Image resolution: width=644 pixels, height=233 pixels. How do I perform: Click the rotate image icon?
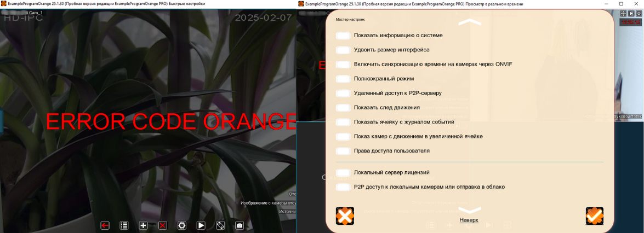(x=220, y=225)
